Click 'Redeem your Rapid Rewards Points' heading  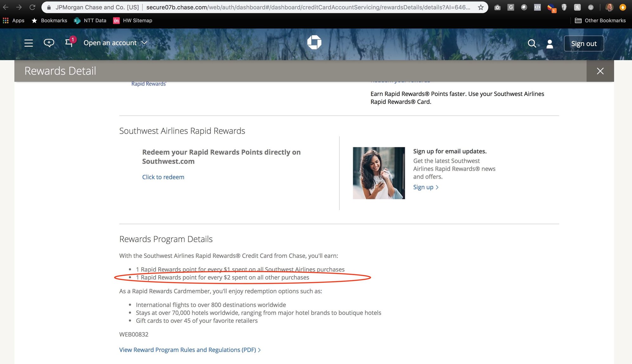click(x=221, y=157)
